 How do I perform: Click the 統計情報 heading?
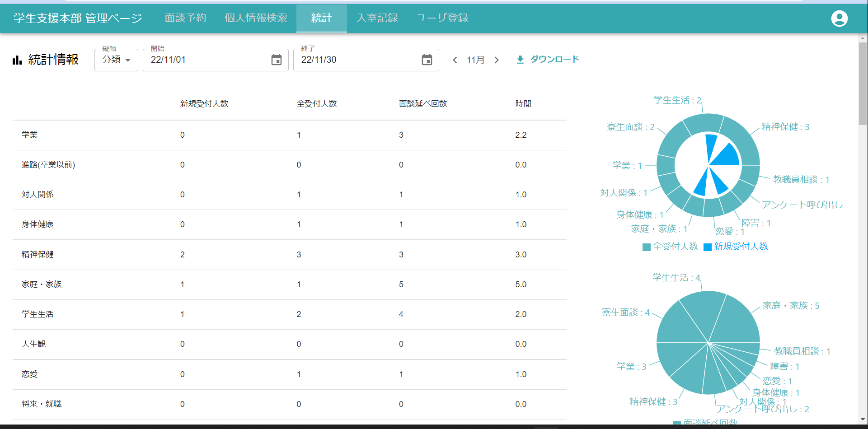(x=53, y=60)
